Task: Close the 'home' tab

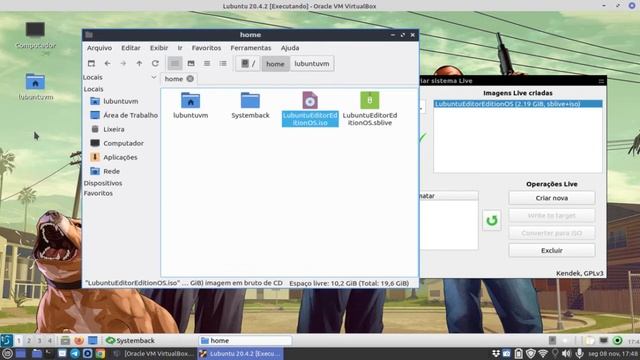Action: [190, 79]
